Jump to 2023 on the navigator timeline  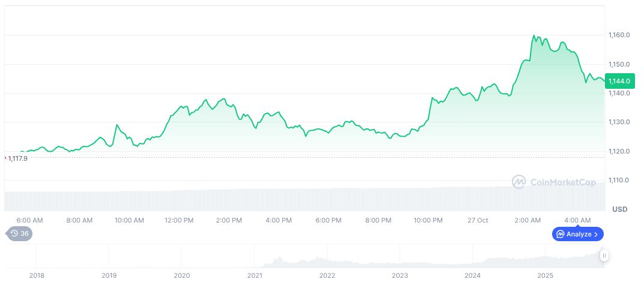coord(399,276)
